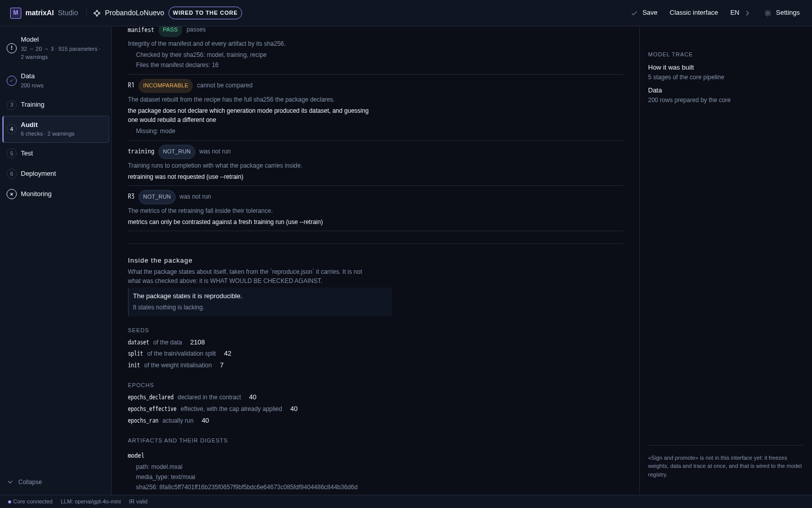Click the matrixAI logo icon
This screenshot has height=508, width=812.
(16, 13)
